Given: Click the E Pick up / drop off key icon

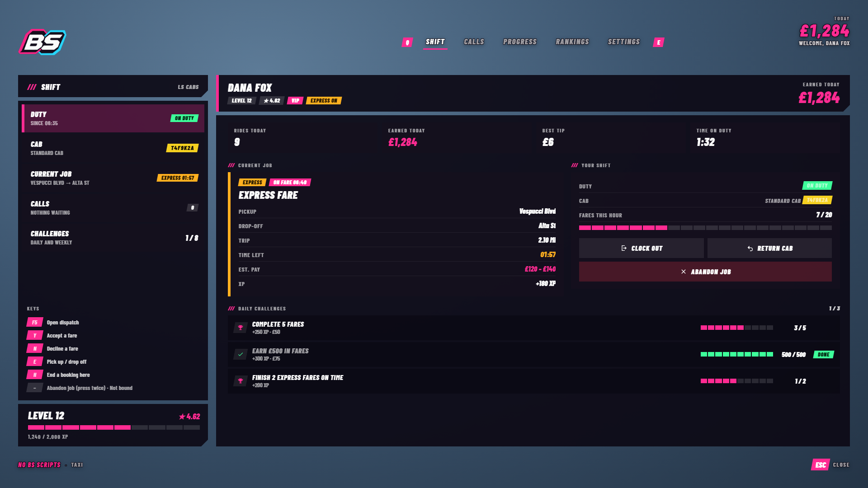Looking at the screenshot, I should click(35, 362).
